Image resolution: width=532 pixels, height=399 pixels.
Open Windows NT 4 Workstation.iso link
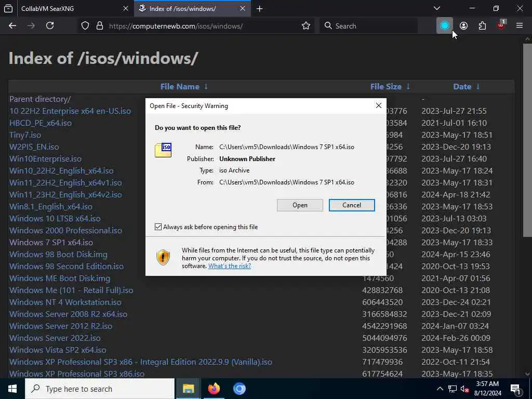click(65, 302)
